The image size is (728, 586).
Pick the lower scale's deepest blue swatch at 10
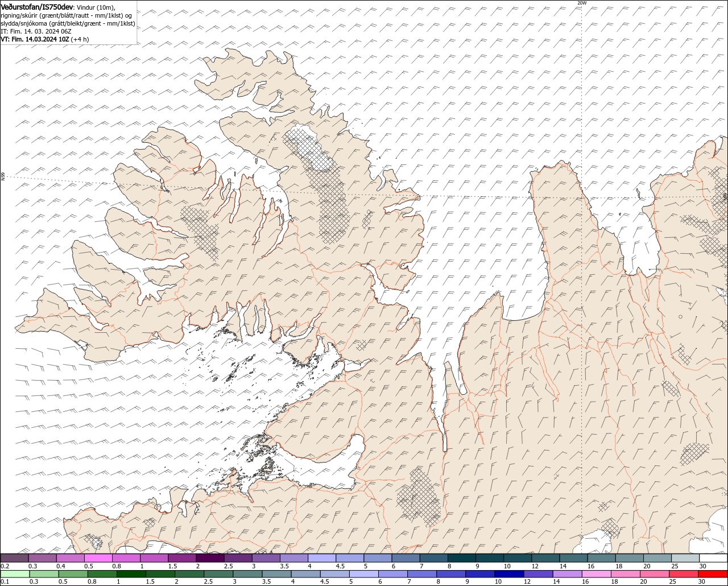click(x=509, y=574)
